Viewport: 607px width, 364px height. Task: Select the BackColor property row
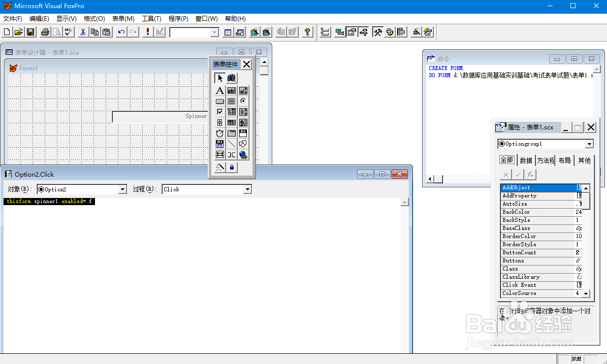pyautogui.click(x=541, y=212)
